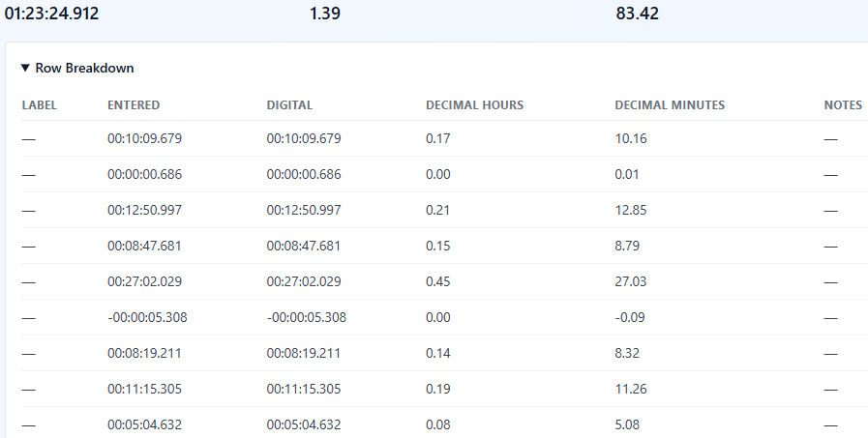Select decimal hours value 0.21

438,210
